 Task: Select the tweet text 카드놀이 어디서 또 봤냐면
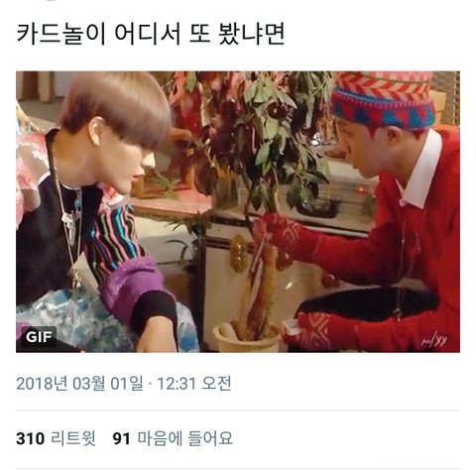click(x=151, y=34)
